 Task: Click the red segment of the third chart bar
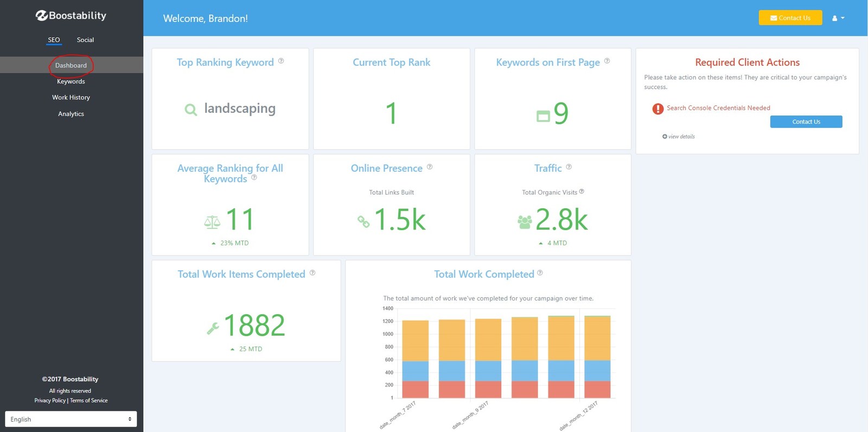pos(488,389)
